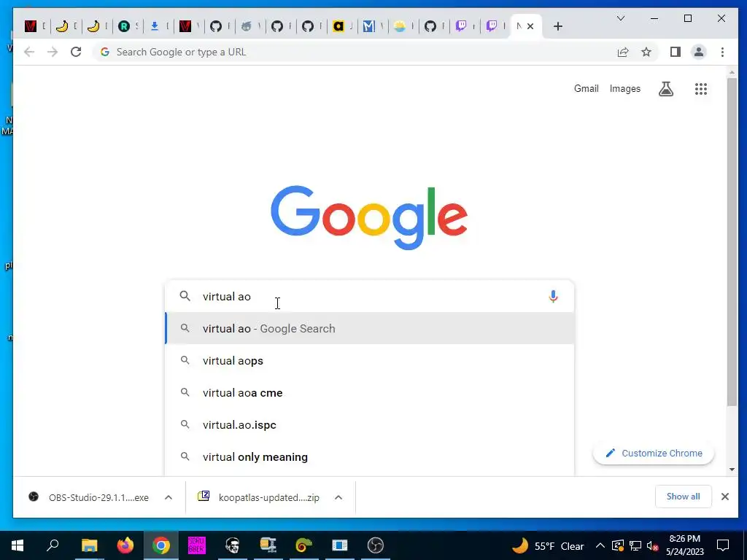Image resolution: width=747 pixels, height=560 pixels.
Task: Open File Explorer from the taskbar
Action: (x=89, y=545)
